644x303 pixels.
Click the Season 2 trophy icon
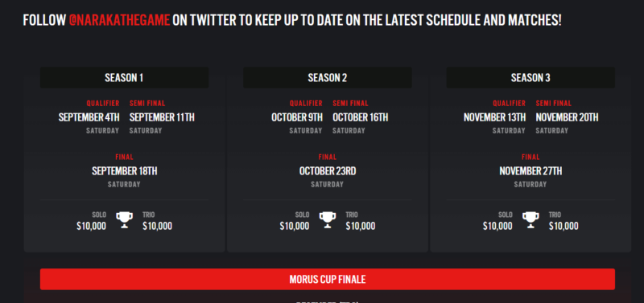328,219
